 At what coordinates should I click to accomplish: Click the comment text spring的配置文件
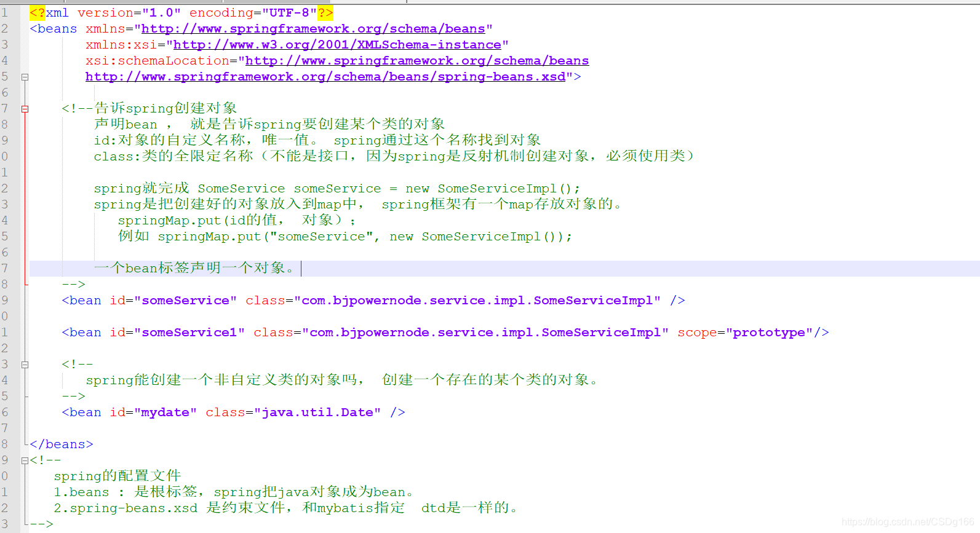117,476
